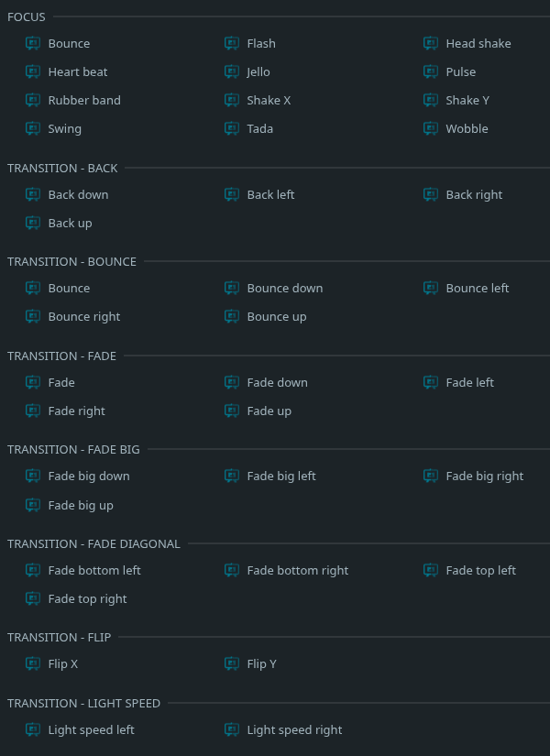Click the Fade left transition icon
The height and width of the screenshot is (756, 550).
pyautogui.click(x=430, y=382)
